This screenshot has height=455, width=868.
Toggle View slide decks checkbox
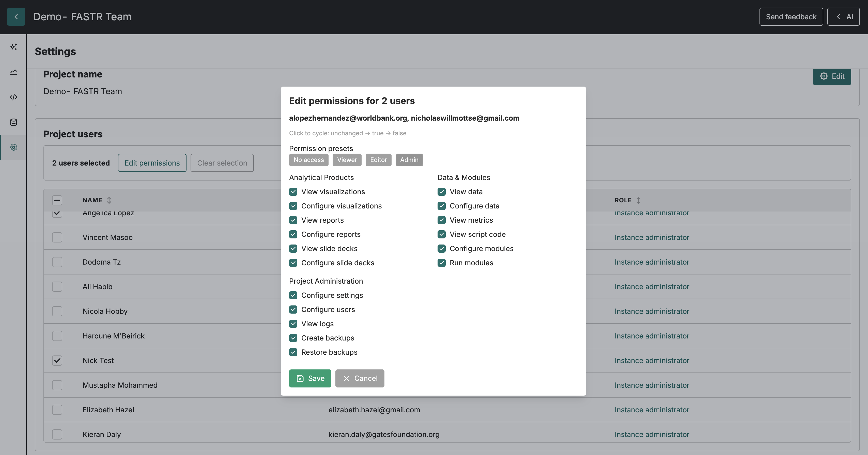(293, 249)
